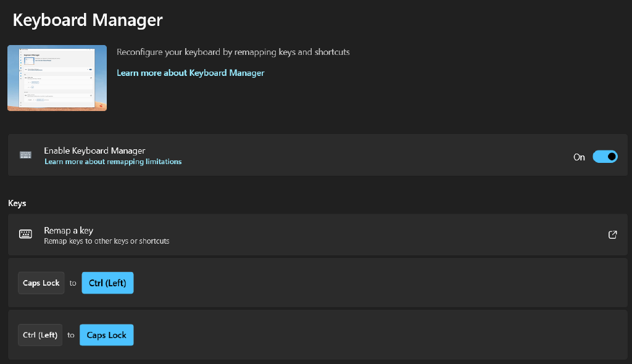Open Learn more about remapping limitations link

tap(113, 162)
